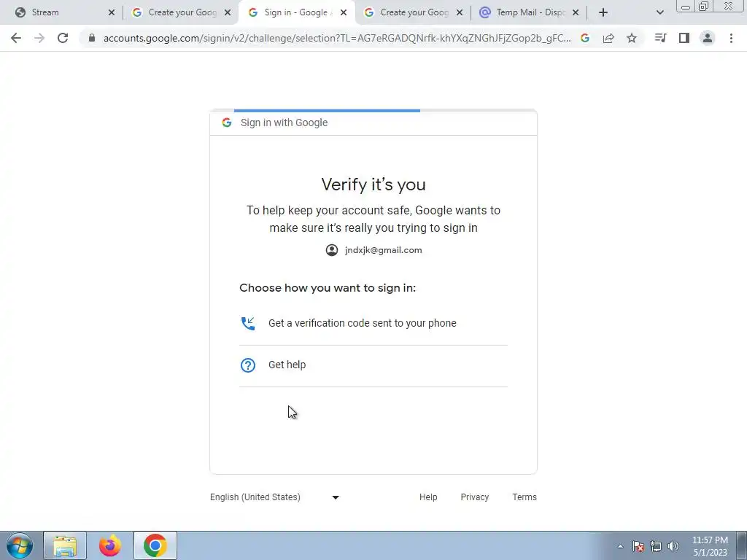Click the language dropdown arrow
The width and height of the screenshot is (747, 560).
click(x=336, y=497)
